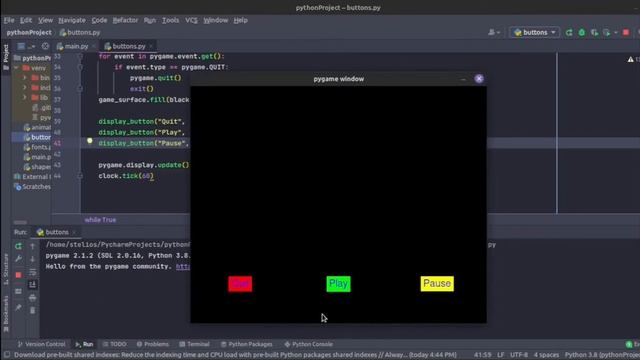
Task: Click buttons.py breadcrumb in navigation bar
Action: 80,32
